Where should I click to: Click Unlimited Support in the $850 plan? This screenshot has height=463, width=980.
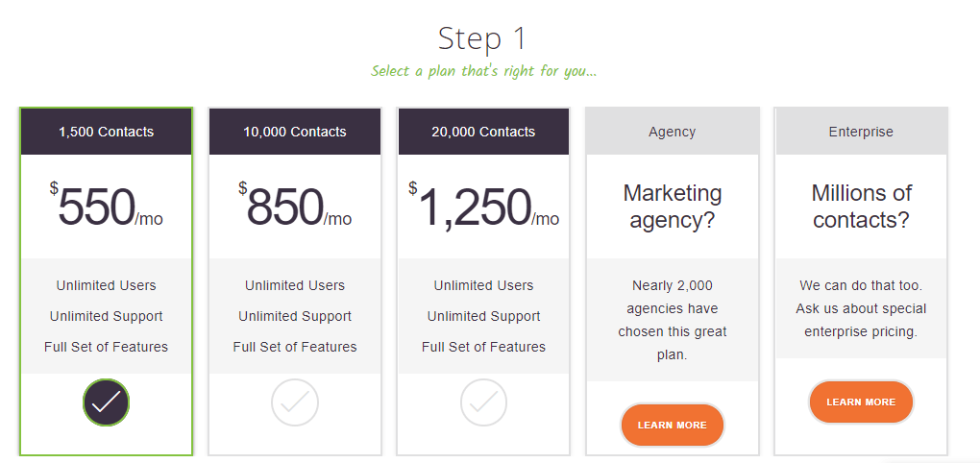coord(294,316)
